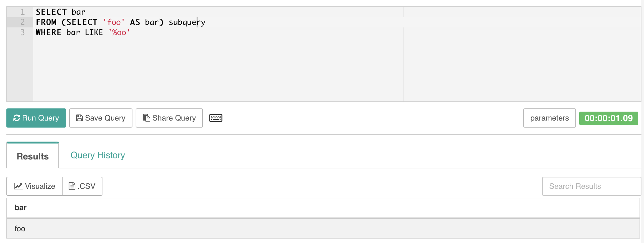
Task: Switch to the Results tab
Action: [x=32, y=156]
